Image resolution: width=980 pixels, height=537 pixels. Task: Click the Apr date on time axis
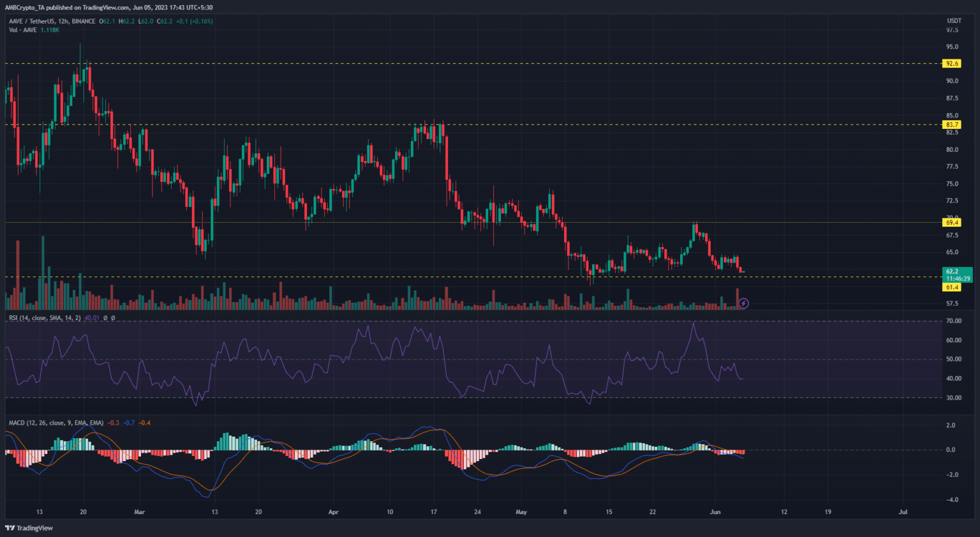coord(332,512)
